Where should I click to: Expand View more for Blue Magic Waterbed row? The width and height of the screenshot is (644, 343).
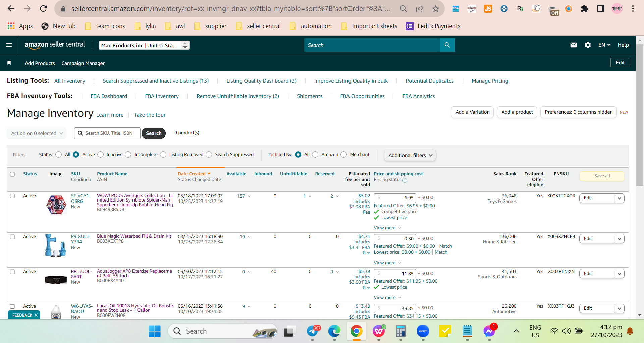(387, 263)
